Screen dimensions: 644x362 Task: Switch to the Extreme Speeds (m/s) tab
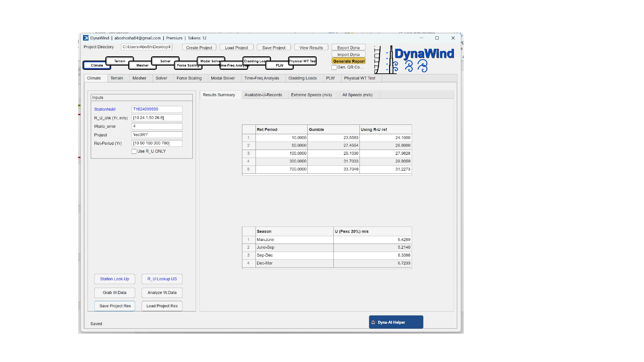coord(311,95)
